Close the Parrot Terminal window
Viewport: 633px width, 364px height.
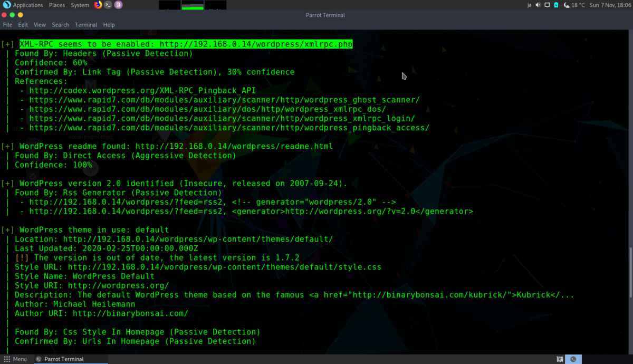[x=5, y=15]
